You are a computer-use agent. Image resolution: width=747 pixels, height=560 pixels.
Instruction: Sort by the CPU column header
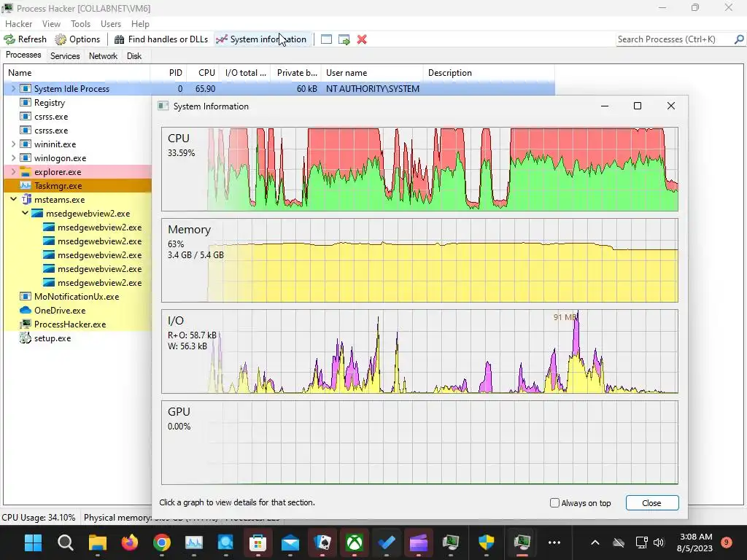pyautogui.click(x=203, y=73)
